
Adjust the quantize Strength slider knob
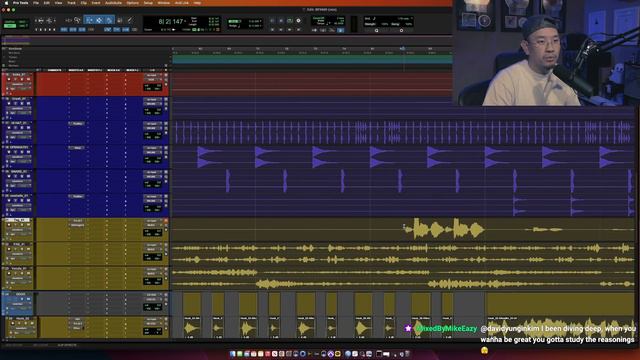click(376, 30)
